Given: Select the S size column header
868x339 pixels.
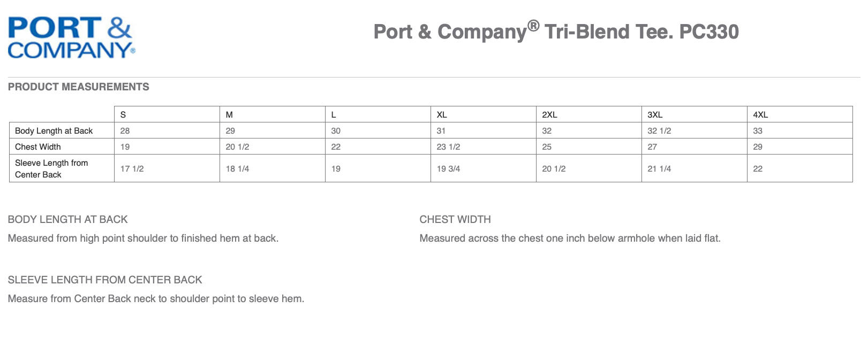Looking at the screenshot, I should pyautogui.click(x=123, y=114).
